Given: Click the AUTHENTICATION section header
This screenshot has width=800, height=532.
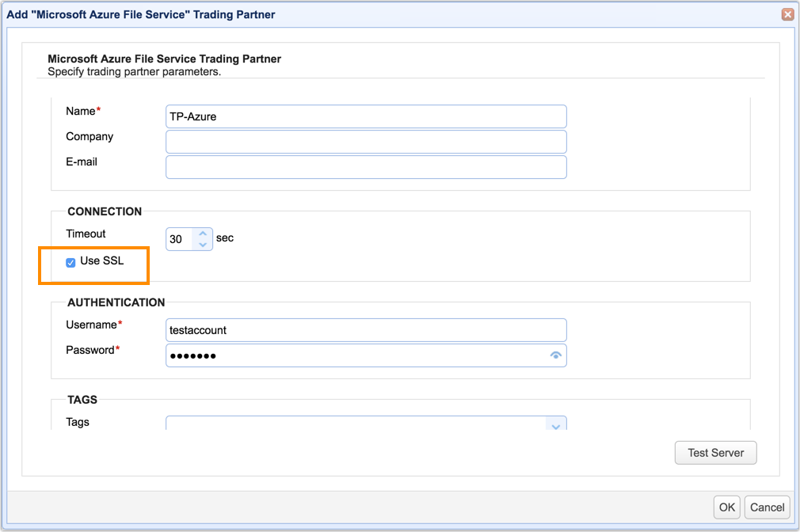Looking at the screenshot, I should coord(115,302).
